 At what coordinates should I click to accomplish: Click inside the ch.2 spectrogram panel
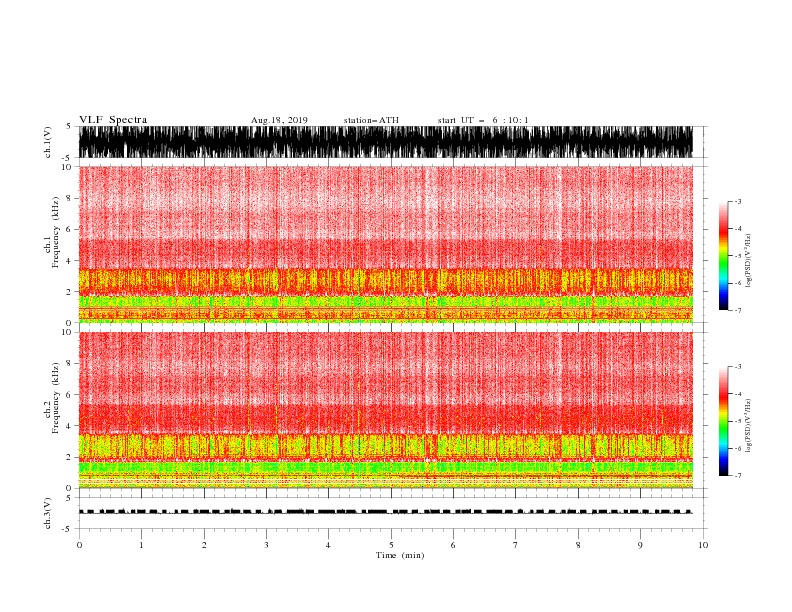(385, 410)
